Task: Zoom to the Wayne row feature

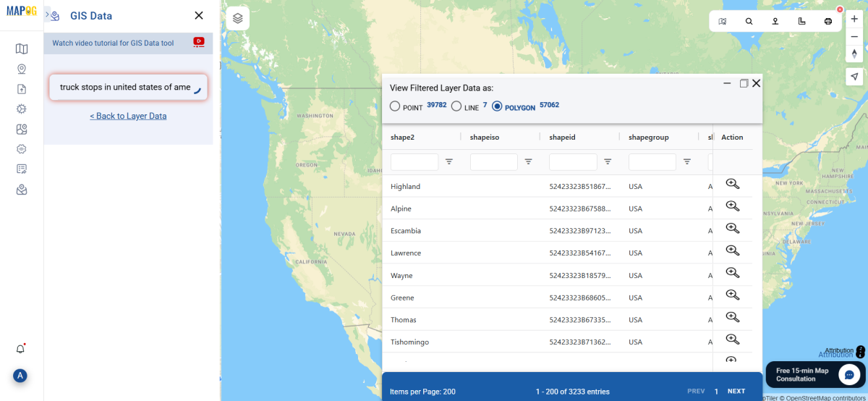Action: 732,273
